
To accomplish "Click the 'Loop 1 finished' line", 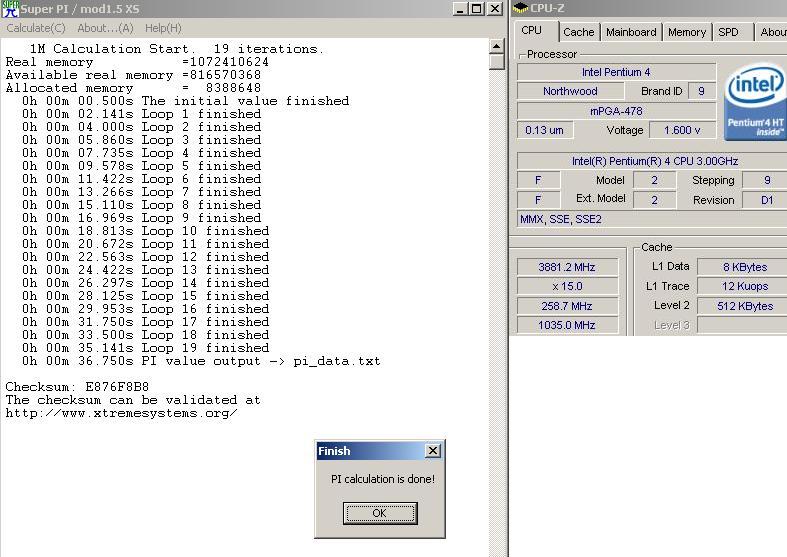I will coord(141,114).
